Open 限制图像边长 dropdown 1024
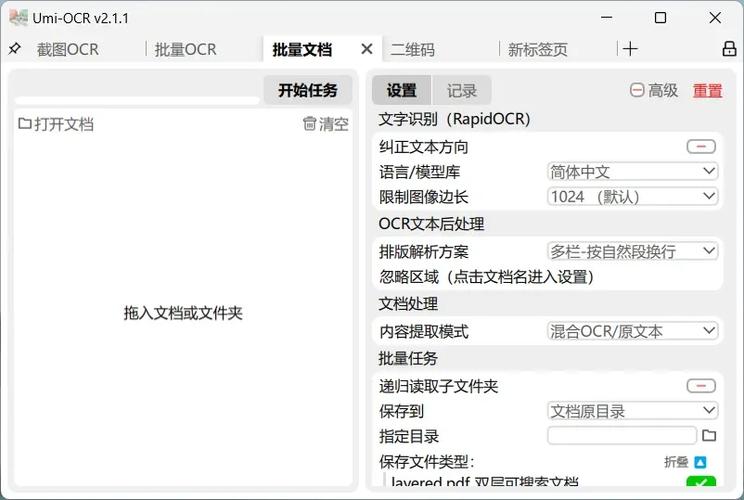This screenshot has height=500, width=744. click(632, 196)
